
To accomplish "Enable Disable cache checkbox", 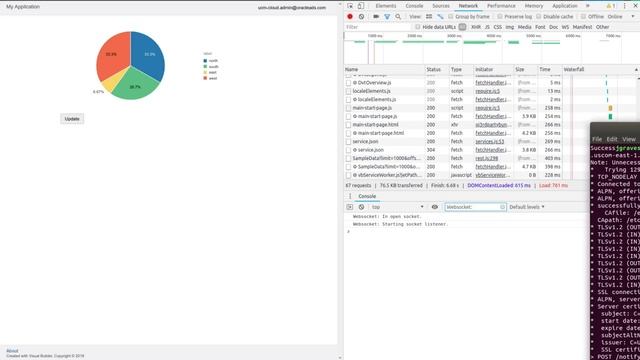I will [538, 17].
